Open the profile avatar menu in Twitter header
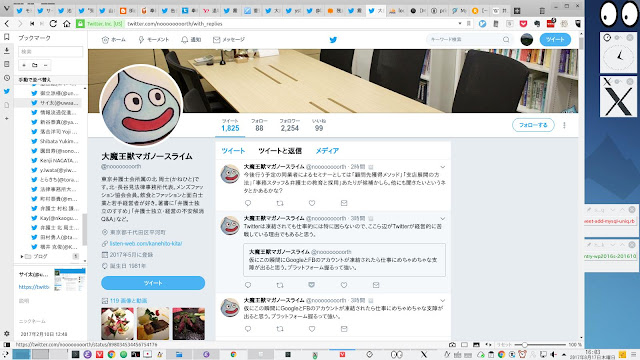This screenshot has height=360, width=640. pos(527,40)
